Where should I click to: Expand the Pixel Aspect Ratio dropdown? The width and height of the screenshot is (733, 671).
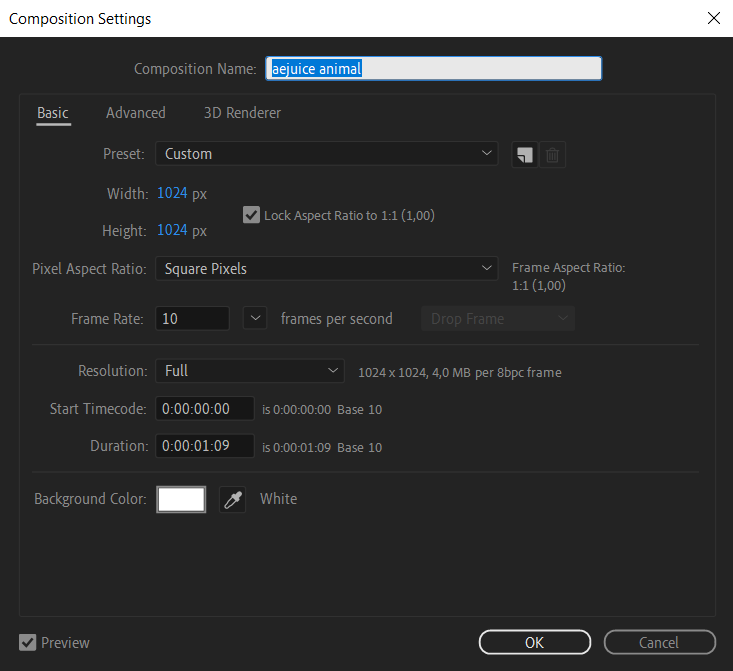tap(326, 268)
